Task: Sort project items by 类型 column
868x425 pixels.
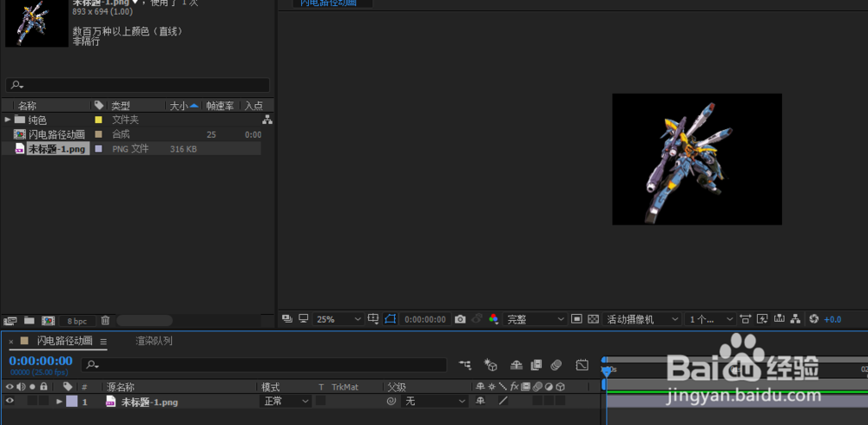Action: [x=121, y=106]
